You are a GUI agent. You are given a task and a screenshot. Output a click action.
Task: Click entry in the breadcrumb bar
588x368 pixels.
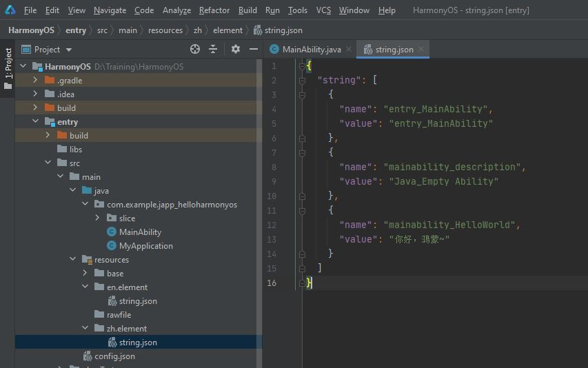76,30
